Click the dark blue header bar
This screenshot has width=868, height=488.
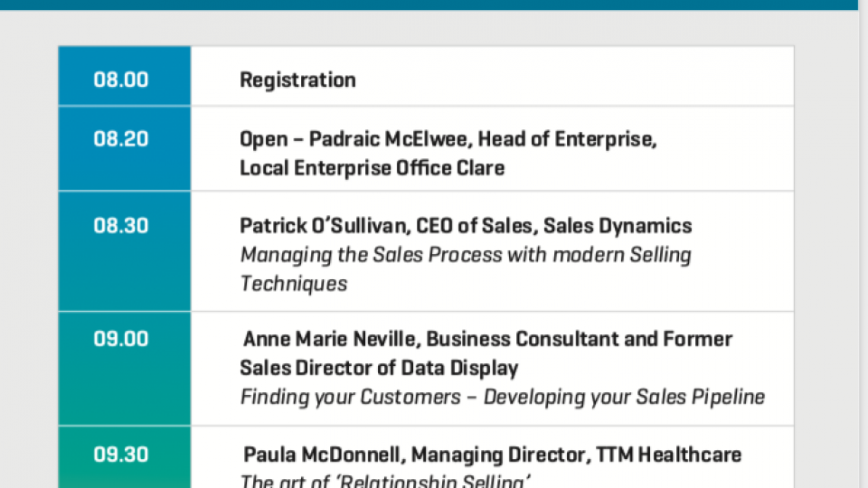point(429,5)
